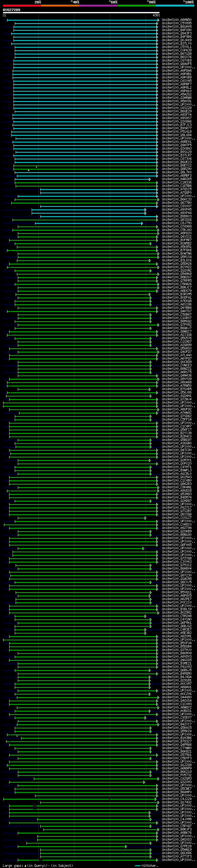Viewport: 197px width, 868px height.
Task: Select hit label UniRef100_C6SYA5
Action: (177, 81)
